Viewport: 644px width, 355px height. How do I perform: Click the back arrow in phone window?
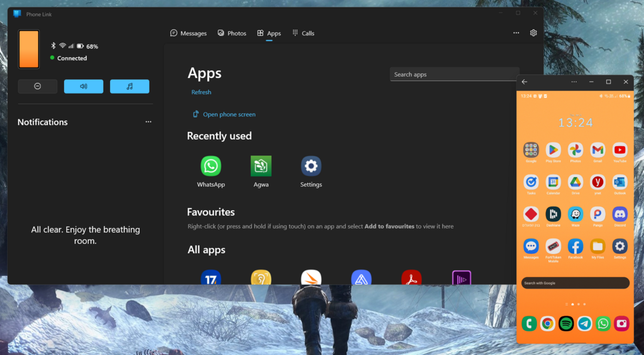[x=525, y=82]
